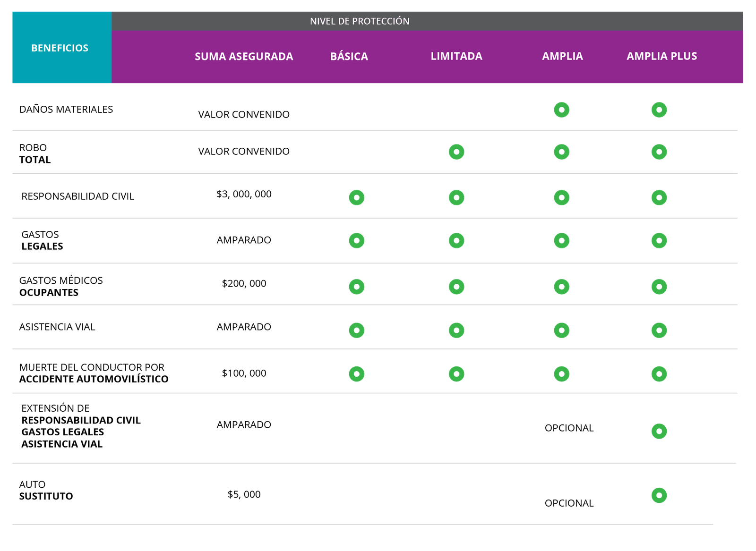756x551 pixels.
Task: Click the Robo Total indicator under Limitada
Action: 456,152
